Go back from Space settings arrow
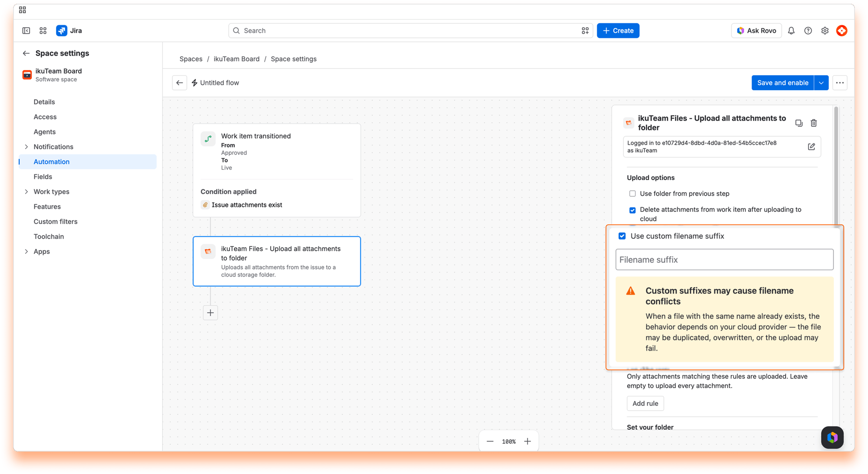 pos(26,53)
